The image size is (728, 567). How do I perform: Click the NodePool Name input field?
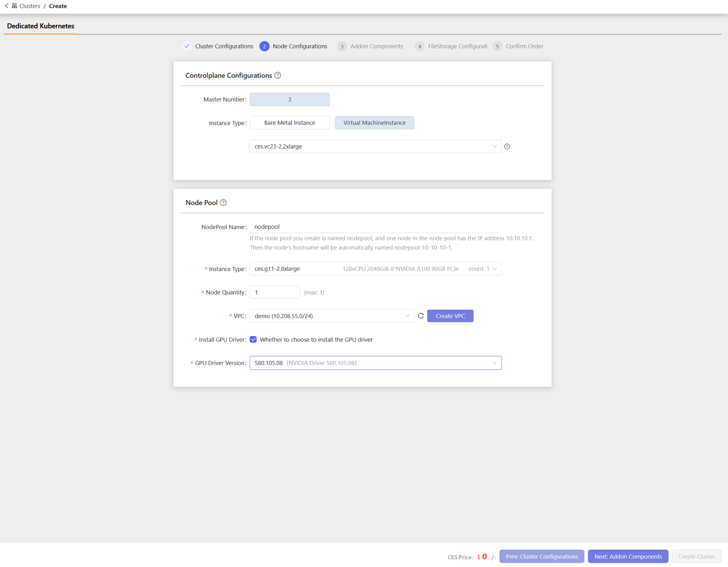(375, 227)
